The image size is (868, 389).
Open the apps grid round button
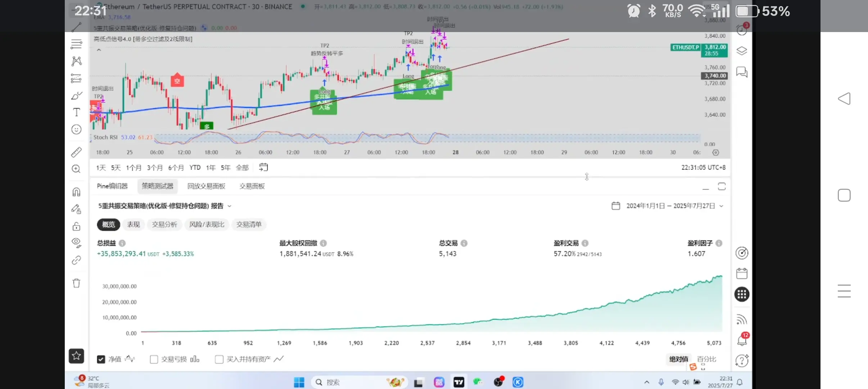(x=742, y=294)
